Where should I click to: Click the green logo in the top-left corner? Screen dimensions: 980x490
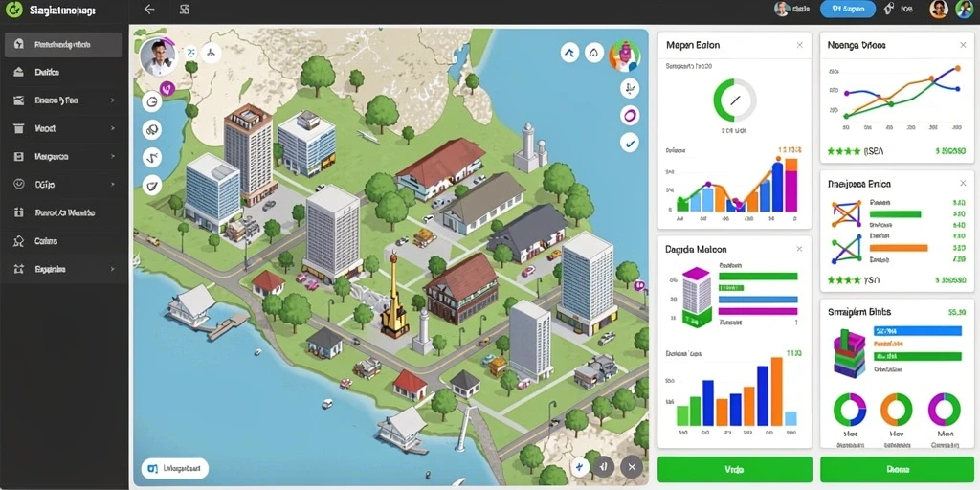pos(12,11)
